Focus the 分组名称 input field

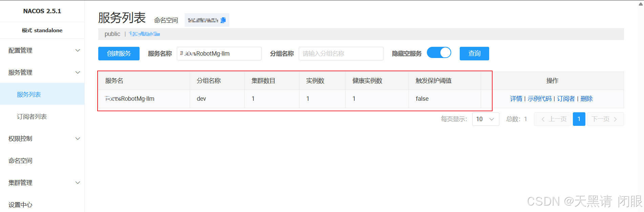(x=341, y=54)
